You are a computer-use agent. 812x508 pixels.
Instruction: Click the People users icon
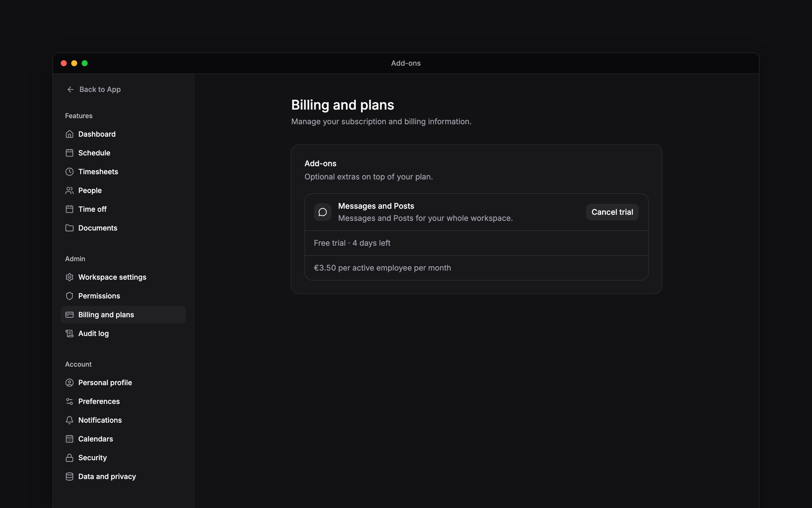(70, 190)
